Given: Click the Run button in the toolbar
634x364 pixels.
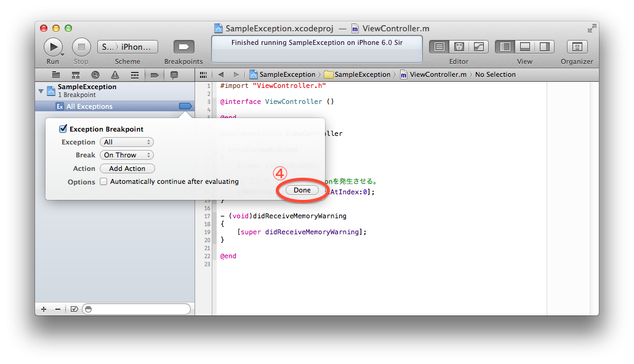Looking at the screenshot, I should (x=53, y=47).
